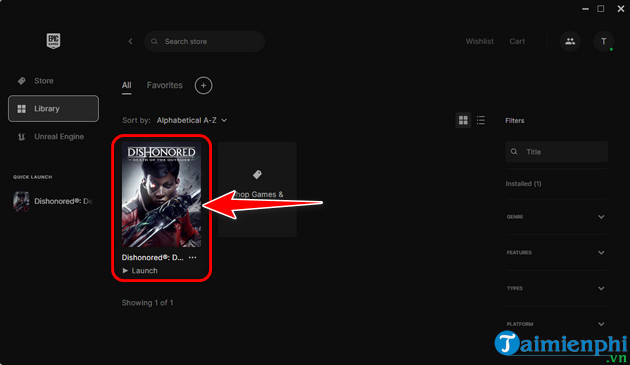Click the Title filter input field
This screenshot has height=365, width=630.
(556, 152)
